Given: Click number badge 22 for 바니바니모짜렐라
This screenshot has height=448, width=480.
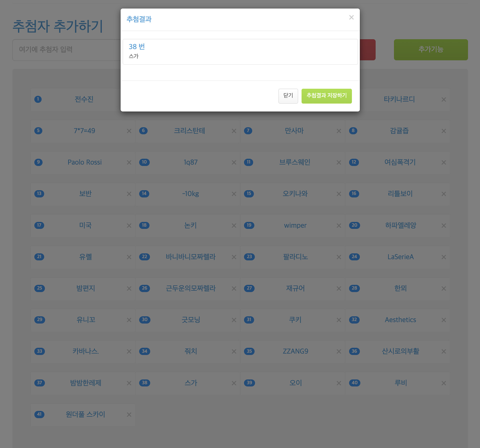Looking at the screenshot, I should click(x=144, y=257).
